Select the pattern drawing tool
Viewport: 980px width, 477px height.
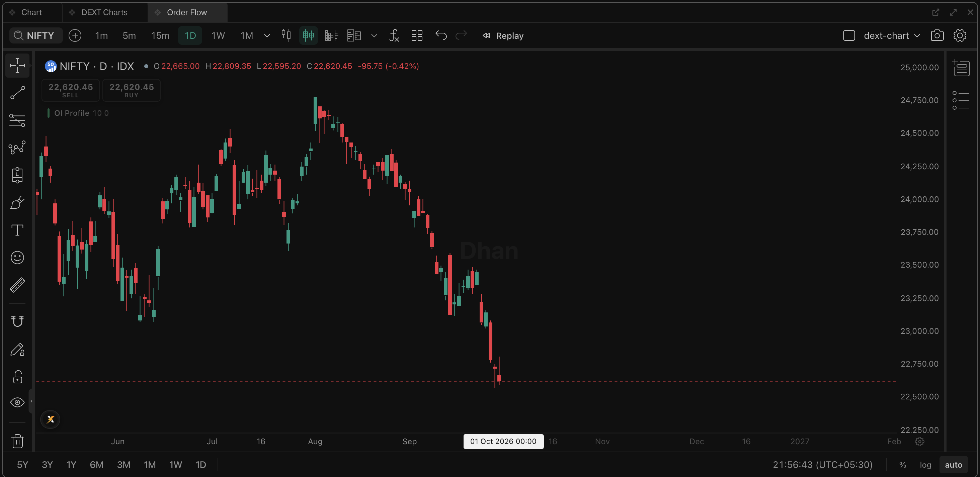(x=17, y=148)
